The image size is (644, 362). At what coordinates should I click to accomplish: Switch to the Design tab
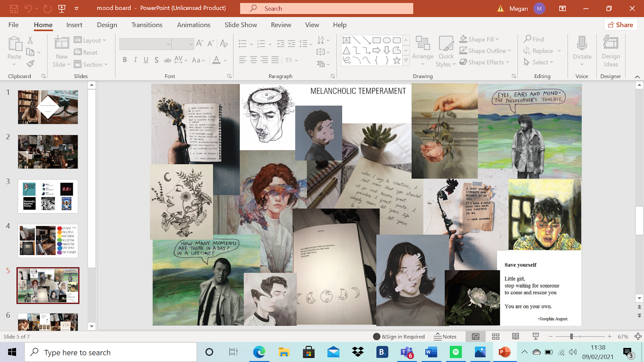107,25
